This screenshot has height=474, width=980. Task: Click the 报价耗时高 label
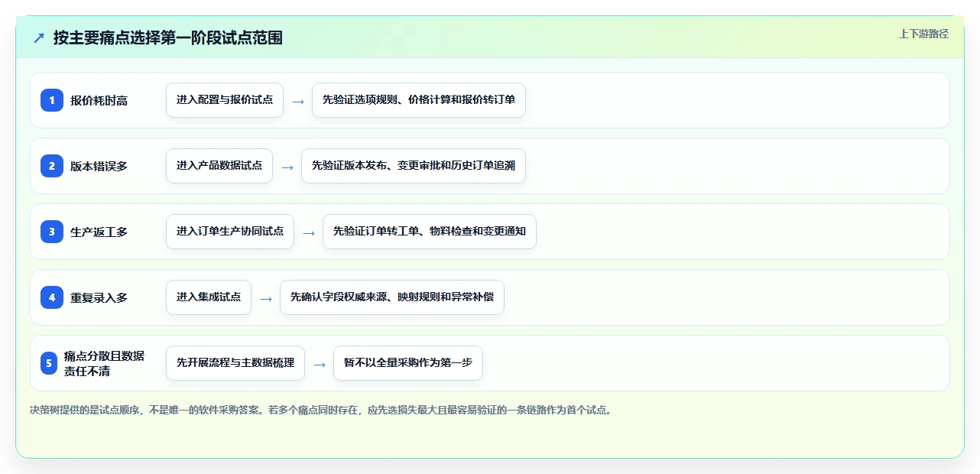99,101
